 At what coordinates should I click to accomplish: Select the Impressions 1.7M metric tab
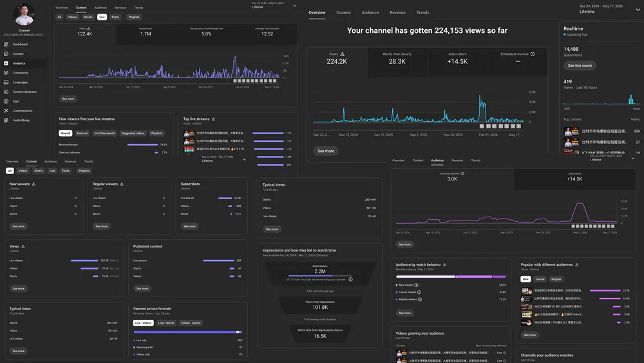coord(146,35)
